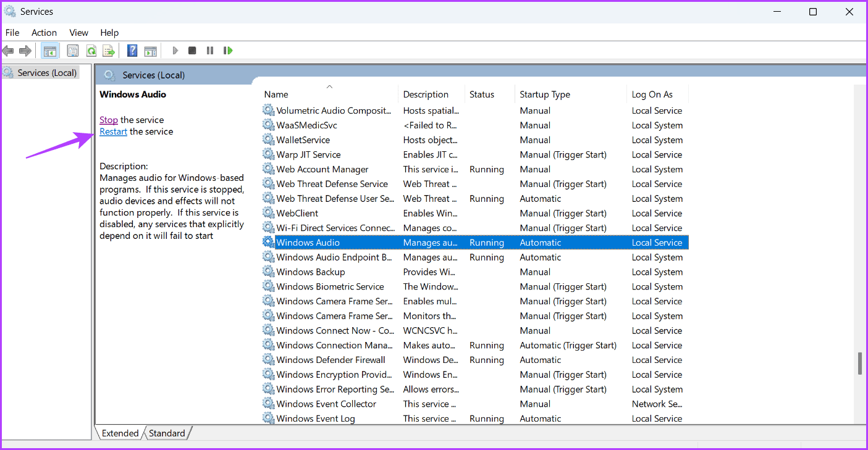Click Automatic (Trigger Start) startup type cell
This screenshot has width=868, height=450.
tap(568, 346)
